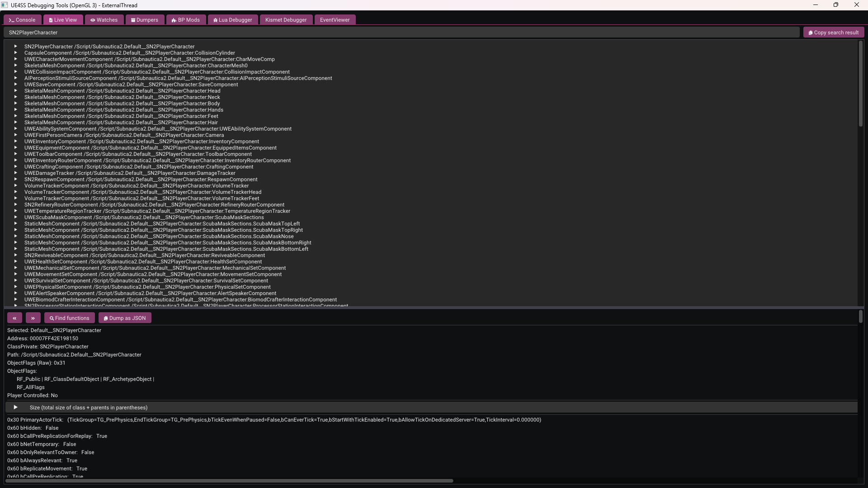Expand the UWEFirstPersonCamera Camera node arrow
Image resolution: width=868 pixels, height=488 pixels.
[x=15, y=135]
